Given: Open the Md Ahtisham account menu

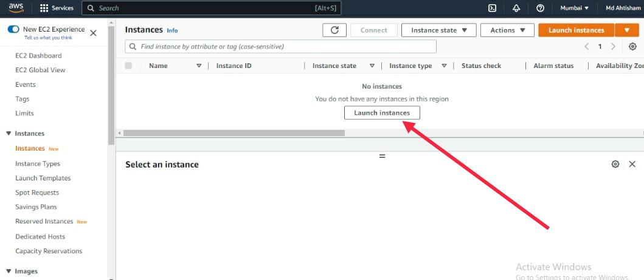Looking at the screenshot, I should [x=623, y=8].
